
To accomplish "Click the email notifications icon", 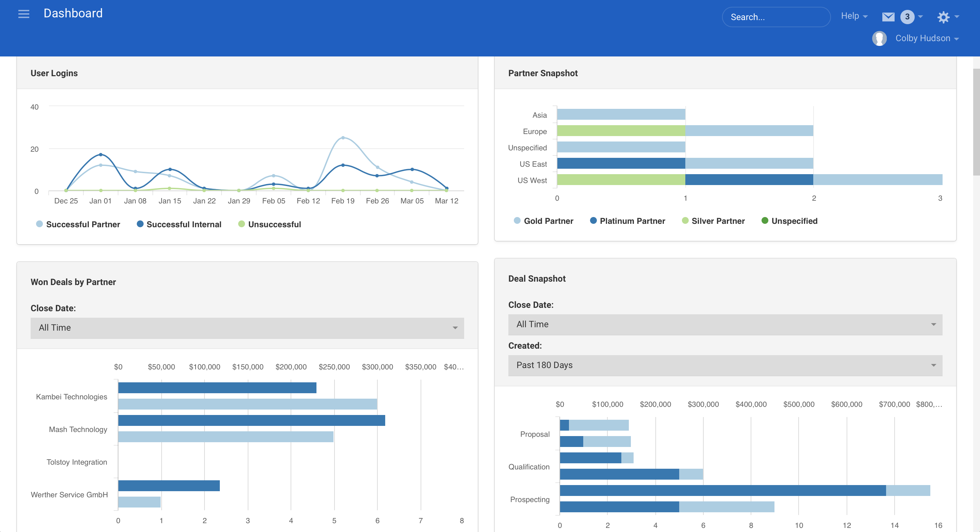I will click(x=888, y=16).
